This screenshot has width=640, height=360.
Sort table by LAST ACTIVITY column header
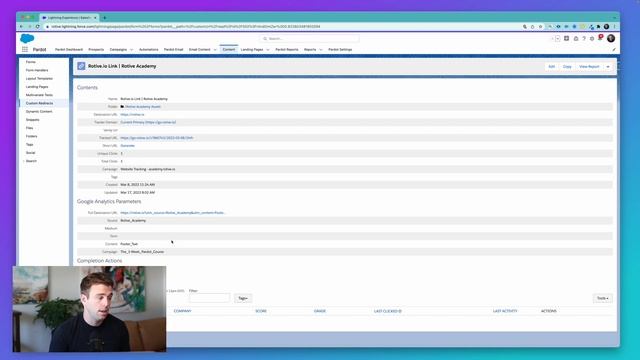505,311
